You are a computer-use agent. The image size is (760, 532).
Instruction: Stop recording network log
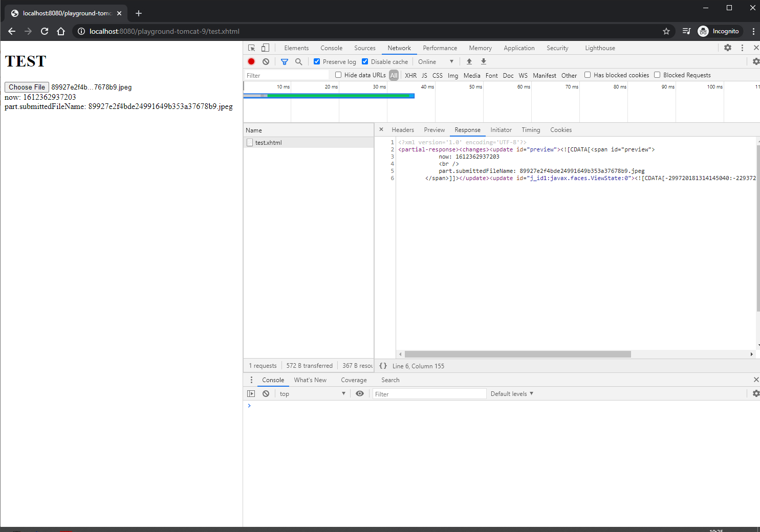[x=251, y=61]
